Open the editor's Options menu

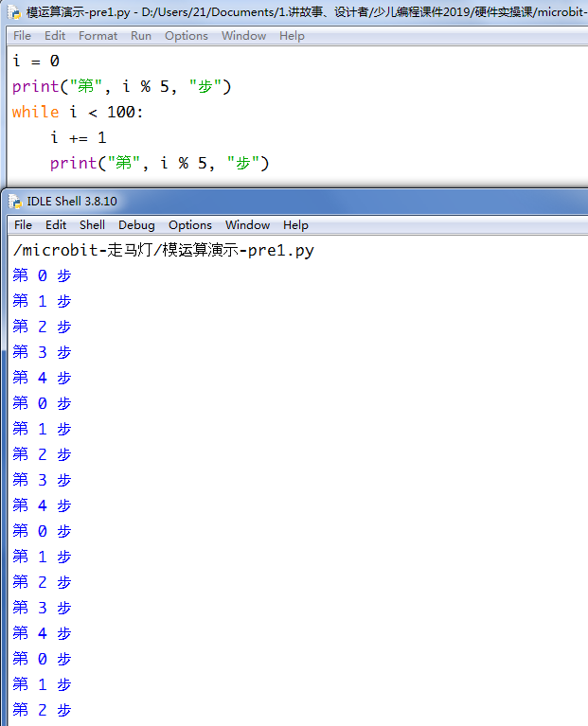coord(187,36)
